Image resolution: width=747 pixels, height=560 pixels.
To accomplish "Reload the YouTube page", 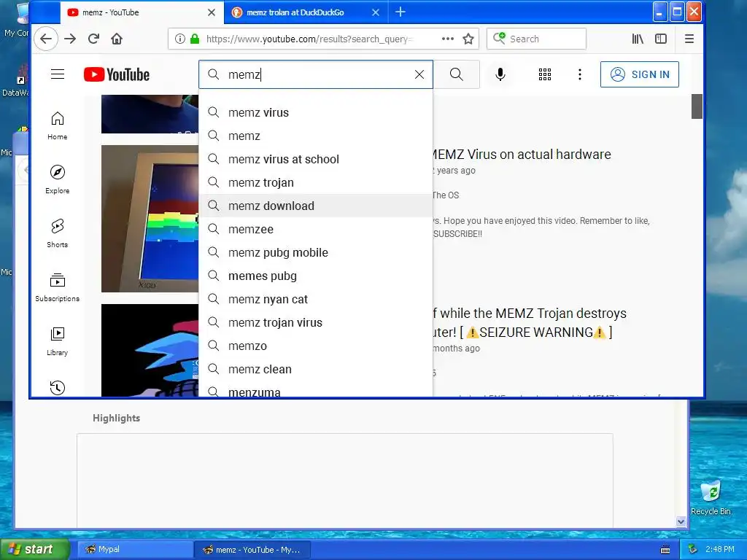I will tap(93, 39).
